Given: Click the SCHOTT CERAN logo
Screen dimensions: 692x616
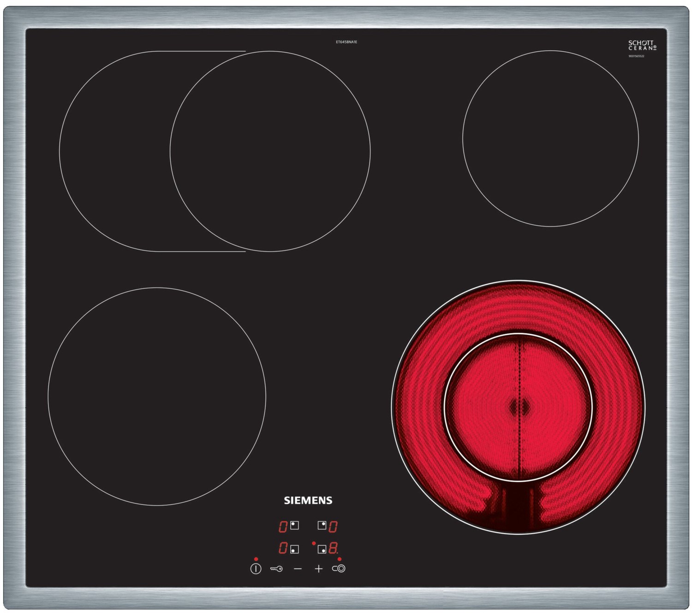Looking at the screenshot, I should coord(642,45).
